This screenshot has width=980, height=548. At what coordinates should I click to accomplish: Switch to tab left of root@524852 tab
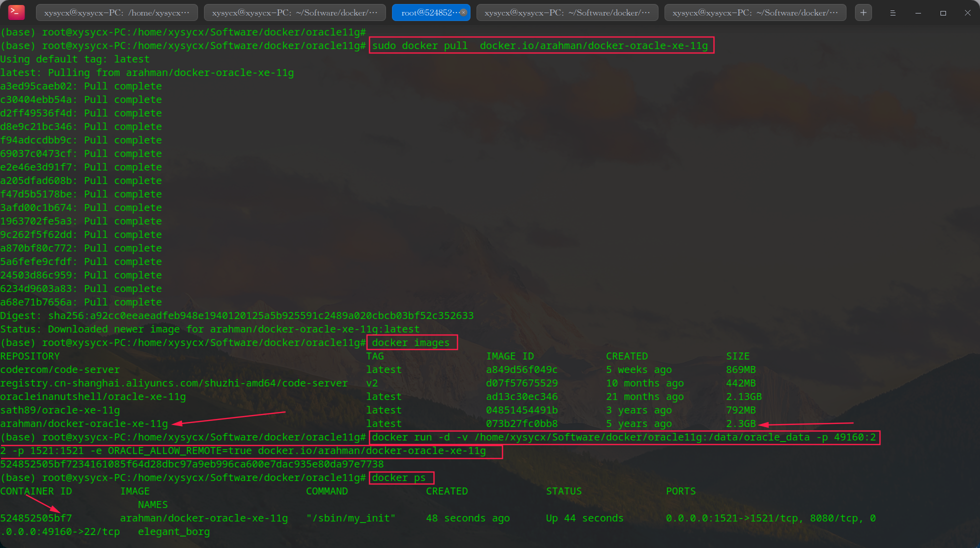[x=294, y=12]
